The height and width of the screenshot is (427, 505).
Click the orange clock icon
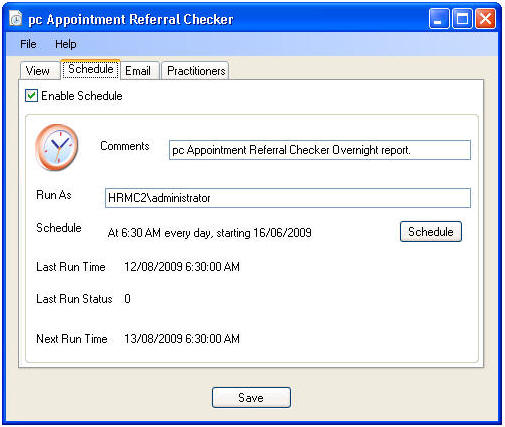pos(57,148)
